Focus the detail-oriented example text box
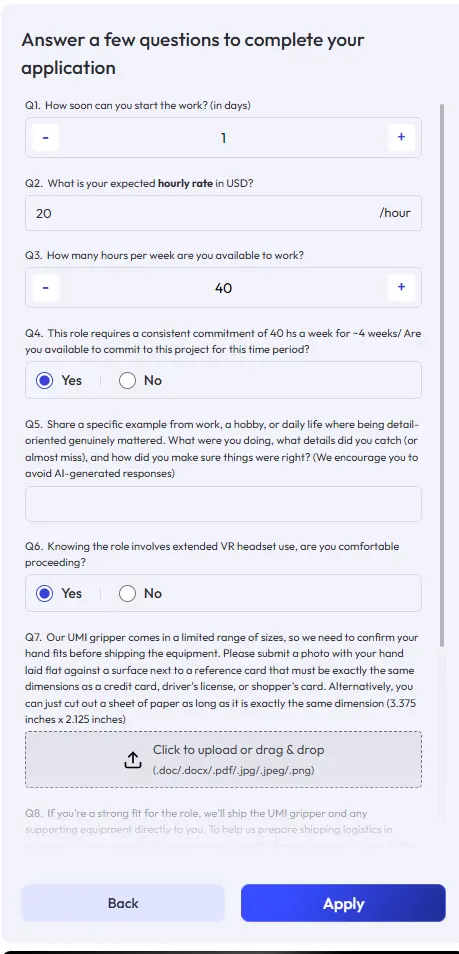Image resolution: width=459 pixels, height=954 pixels. pyautogui.click(x=223, y=504)
